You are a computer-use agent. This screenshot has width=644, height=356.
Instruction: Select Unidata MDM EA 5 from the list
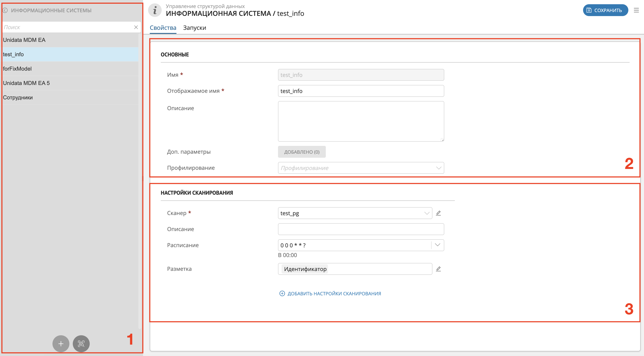26,83
